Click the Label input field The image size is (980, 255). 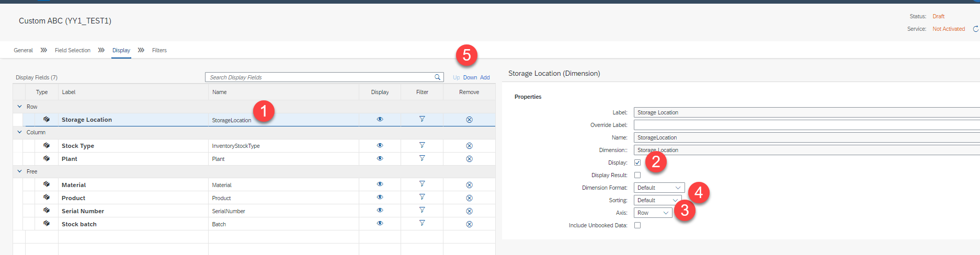click(807, 112)
